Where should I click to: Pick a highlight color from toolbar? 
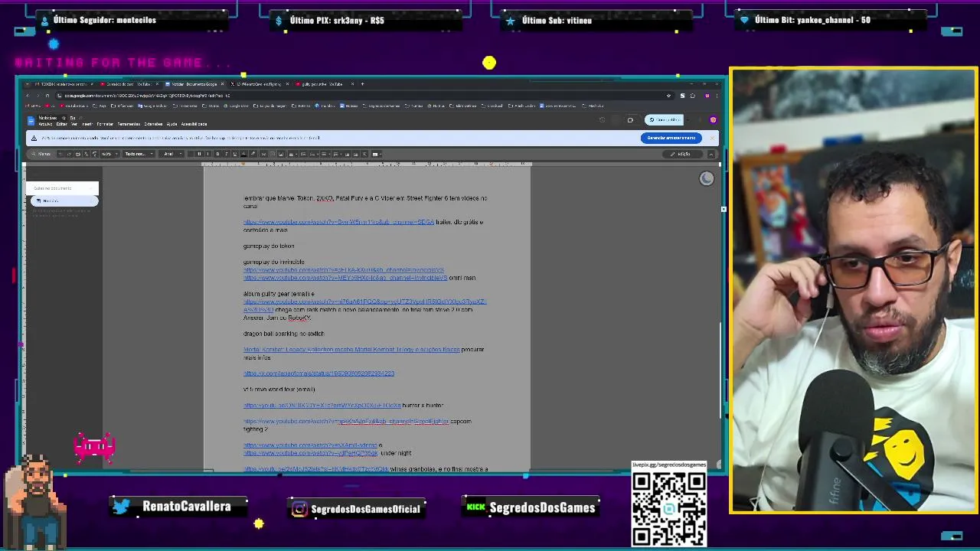[x=253, y=154]
